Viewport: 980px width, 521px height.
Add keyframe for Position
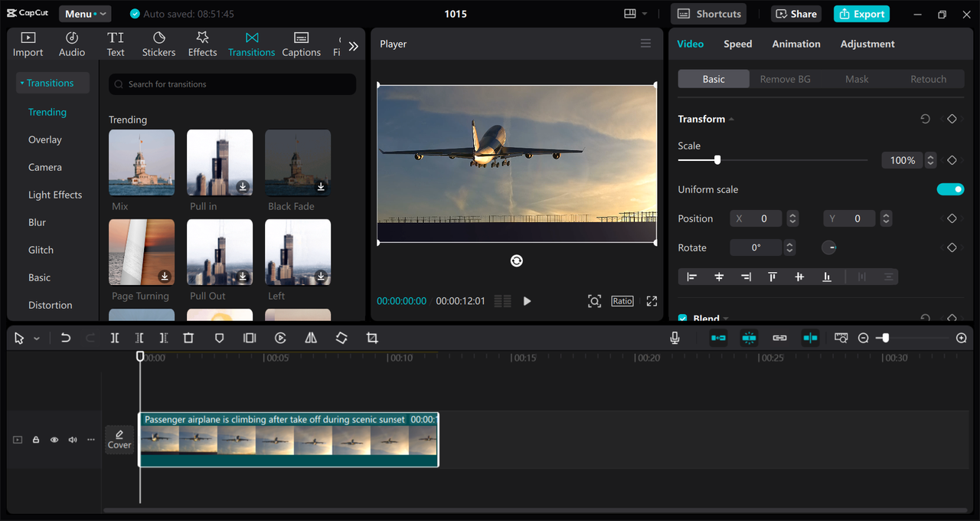coord(952,218)
